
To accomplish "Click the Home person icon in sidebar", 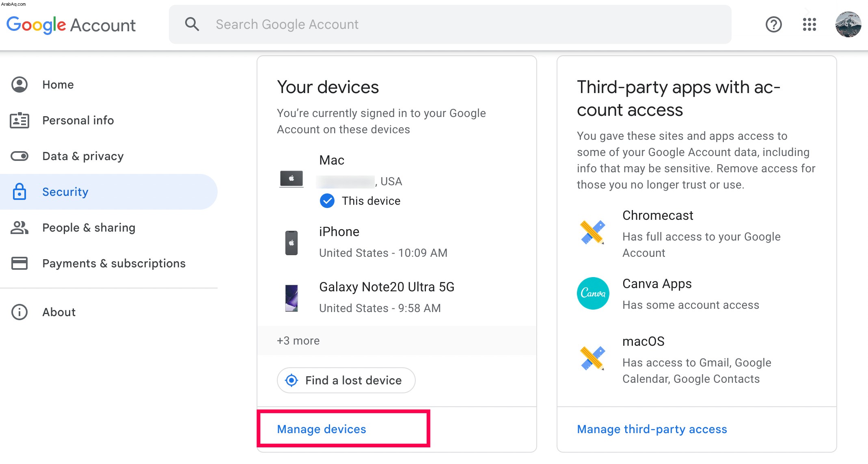I will 19,85.
